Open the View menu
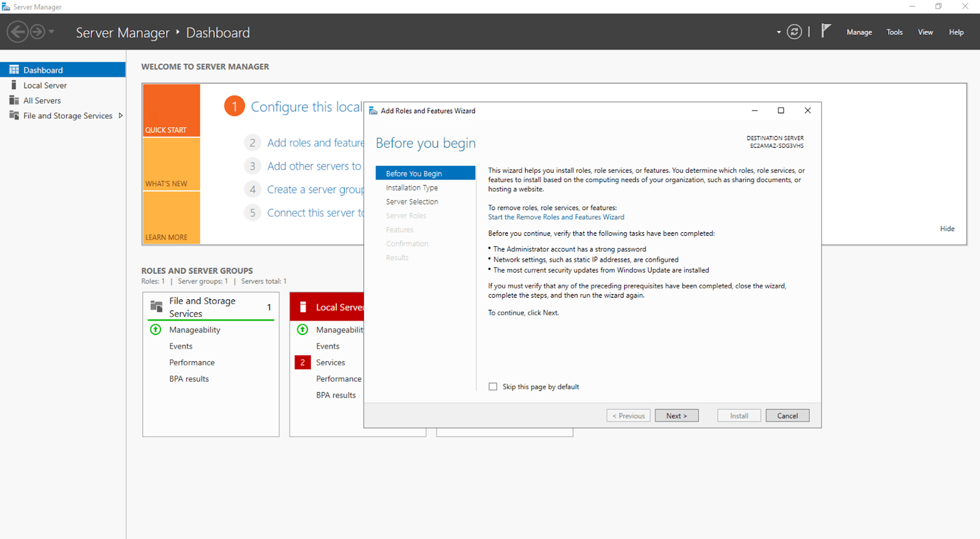Screen dimensions: 980x539 [x=925, y=32]
